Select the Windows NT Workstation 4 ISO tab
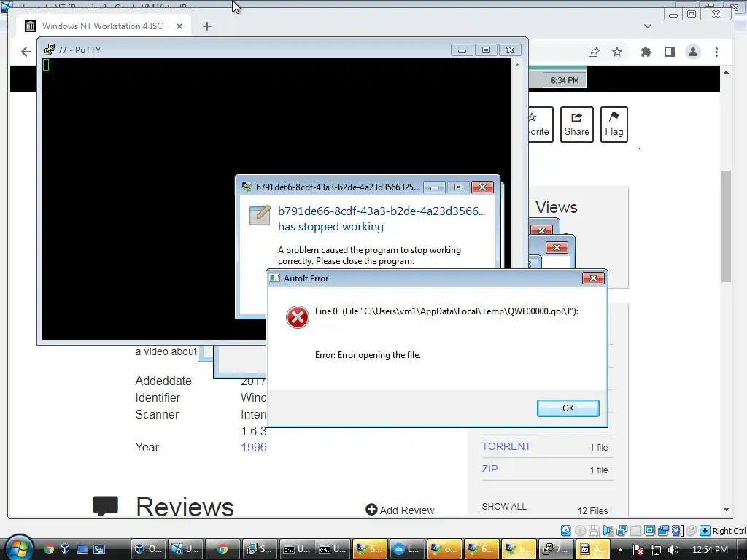 [104, 26]
